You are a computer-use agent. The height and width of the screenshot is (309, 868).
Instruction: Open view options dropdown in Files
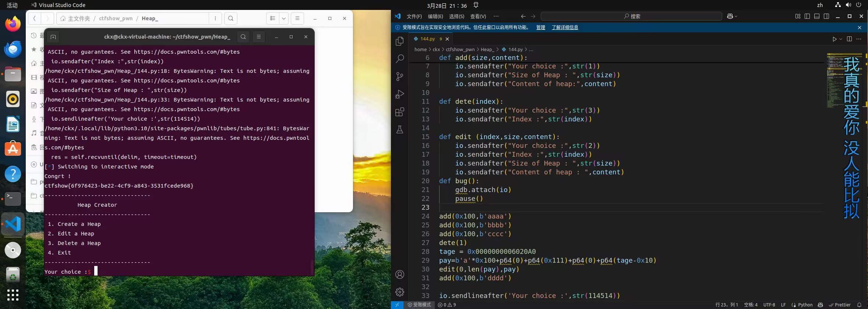pos(284,18)
